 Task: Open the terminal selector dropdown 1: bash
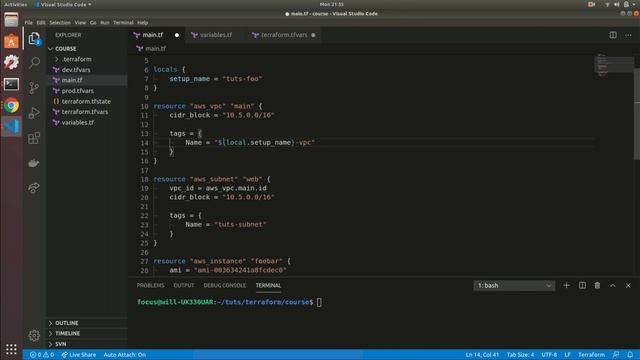[514, 285]
